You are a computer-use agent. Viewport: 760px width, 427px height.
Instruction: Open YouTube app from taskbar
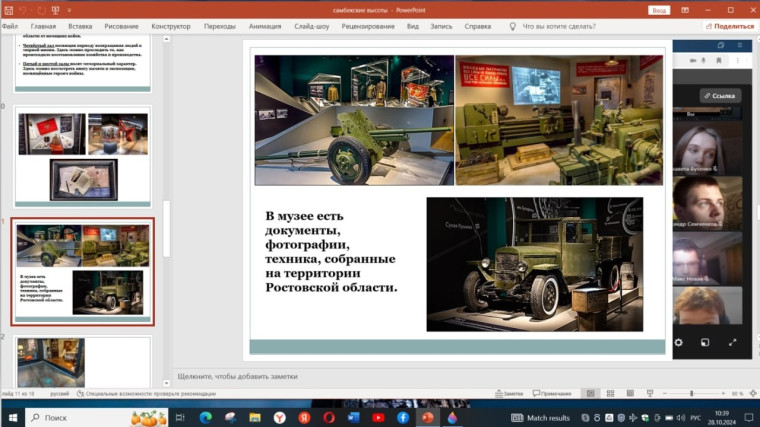pos(379,417)
